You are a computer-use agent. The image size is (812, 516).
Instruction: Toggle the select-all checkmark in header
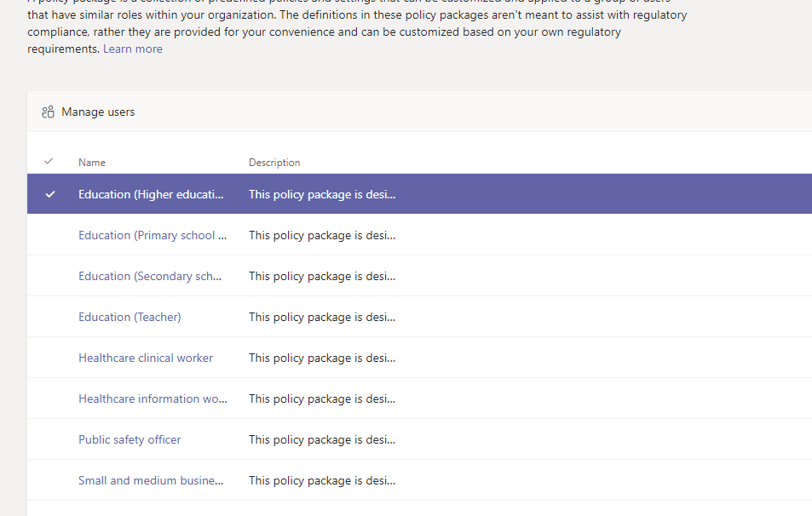49,162
